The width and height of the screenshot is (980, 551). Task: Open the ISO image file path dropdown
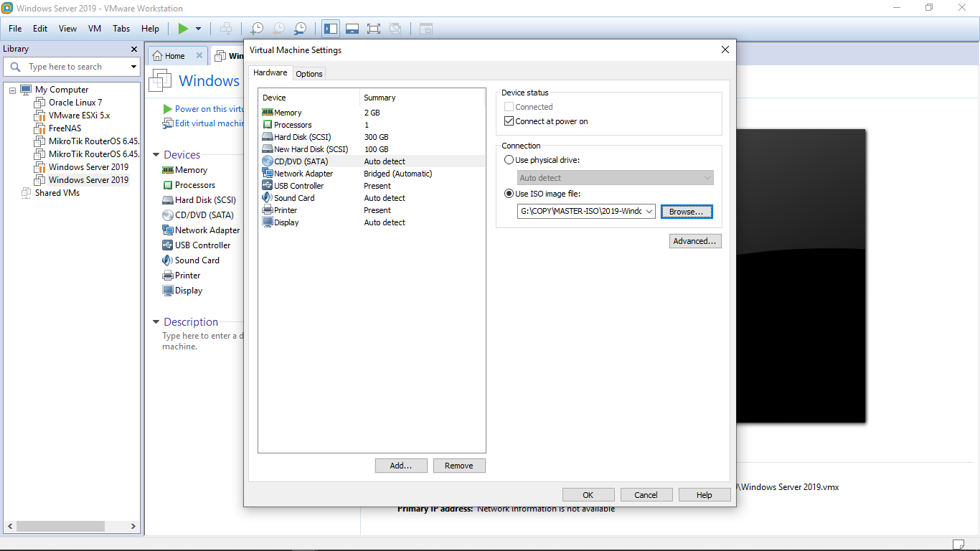point(649,211)
